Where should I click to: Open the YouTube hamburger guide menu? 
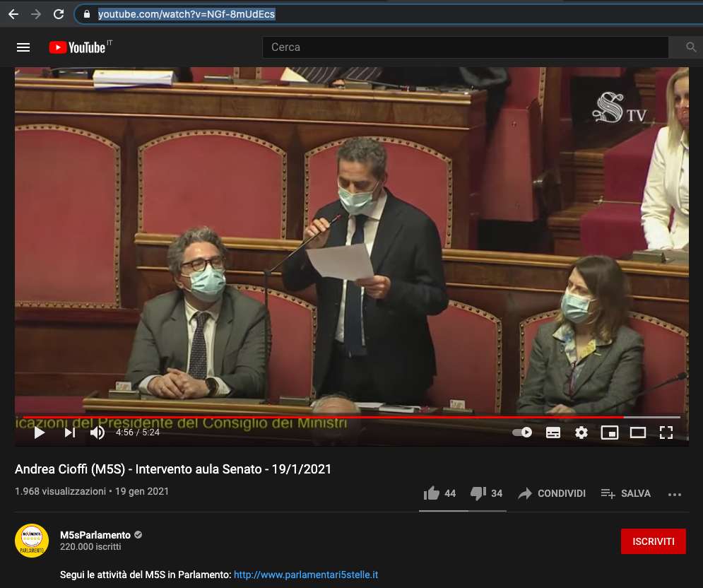pyautogui.click(x=23, y=47)
